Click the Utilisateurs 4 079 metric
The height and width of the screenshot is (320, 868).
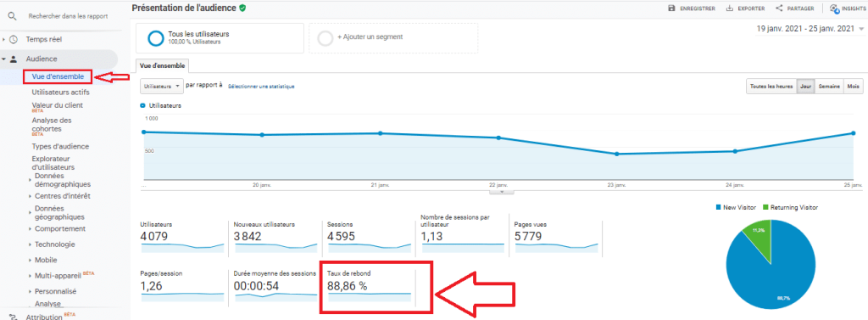[182, 237]
